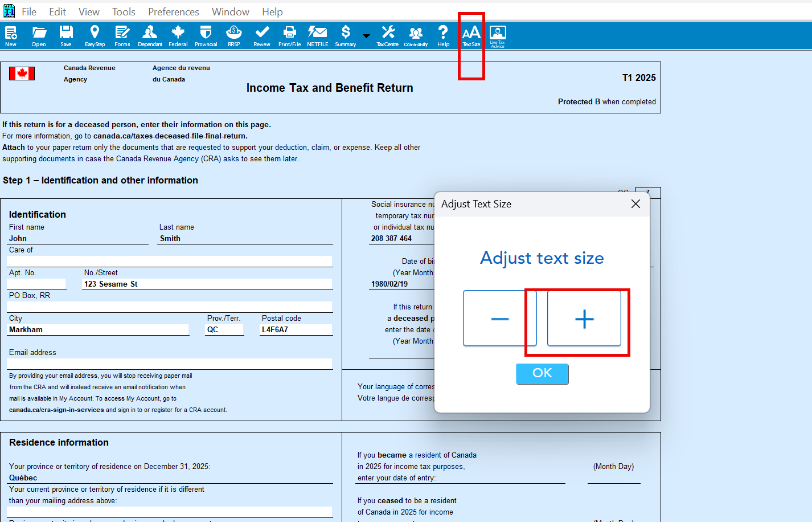Image resolution: width=812 pixels, height=522 pixels.
Task: Click the 'canada.ca/cra-sign-in-services' text
Action: pos(56,410)
